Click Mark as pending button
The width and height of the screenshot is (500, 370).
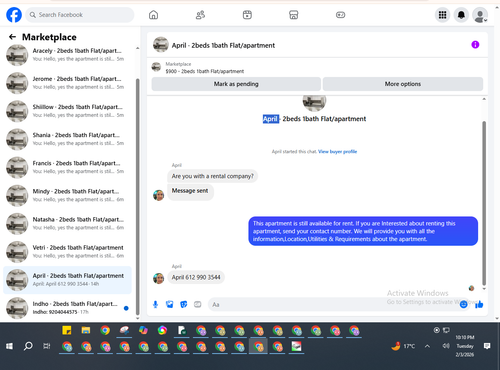pyautogui.click(x=236, y=84)
